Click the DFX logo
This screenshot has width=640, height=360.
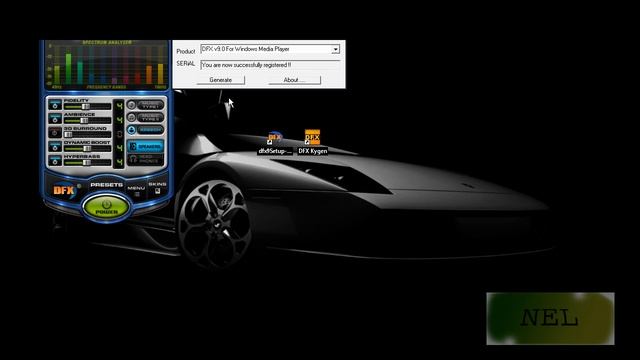(64, 190)
